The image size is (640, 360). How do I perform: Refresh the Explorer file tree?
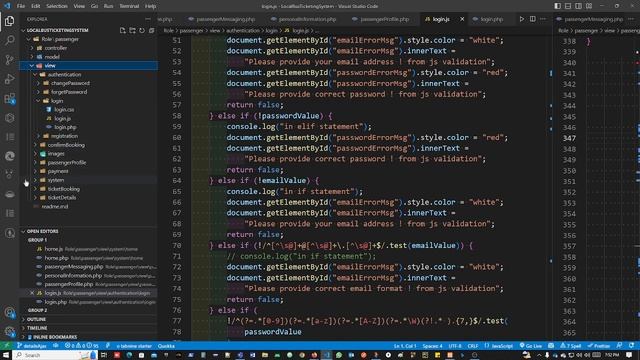click(142, 30)
